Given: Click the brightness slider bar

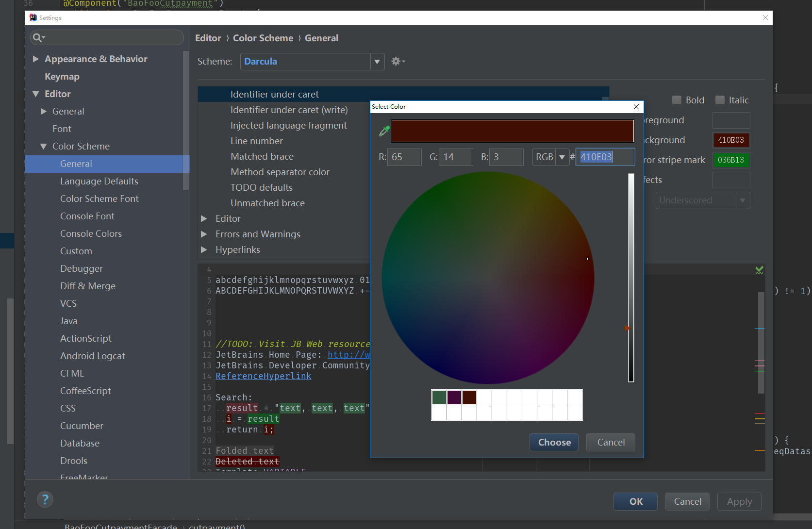Looking at the screenshot, I should 631,278.
